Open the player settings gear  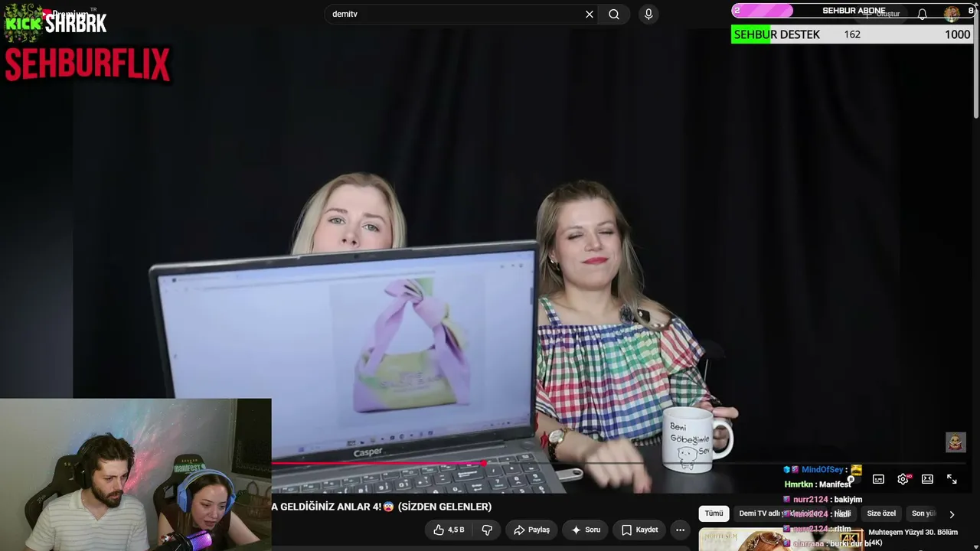(903, 479)
